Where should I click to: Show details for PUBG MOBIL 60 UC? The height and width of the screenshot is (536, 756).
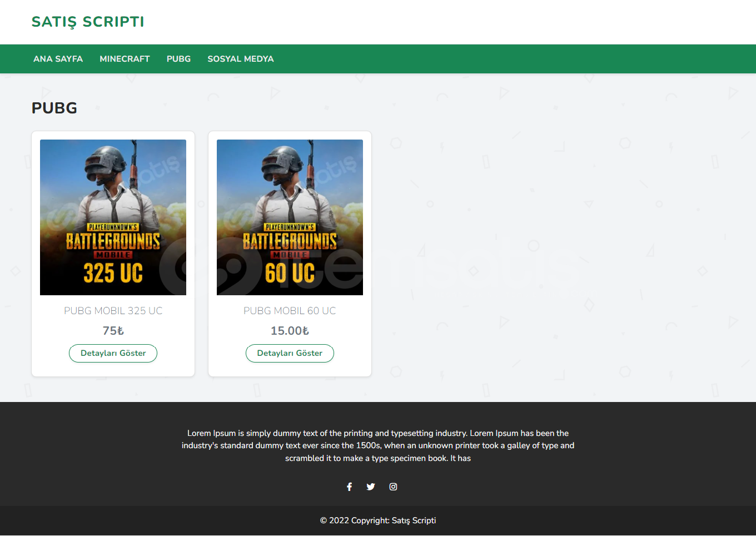pos(290,354)
